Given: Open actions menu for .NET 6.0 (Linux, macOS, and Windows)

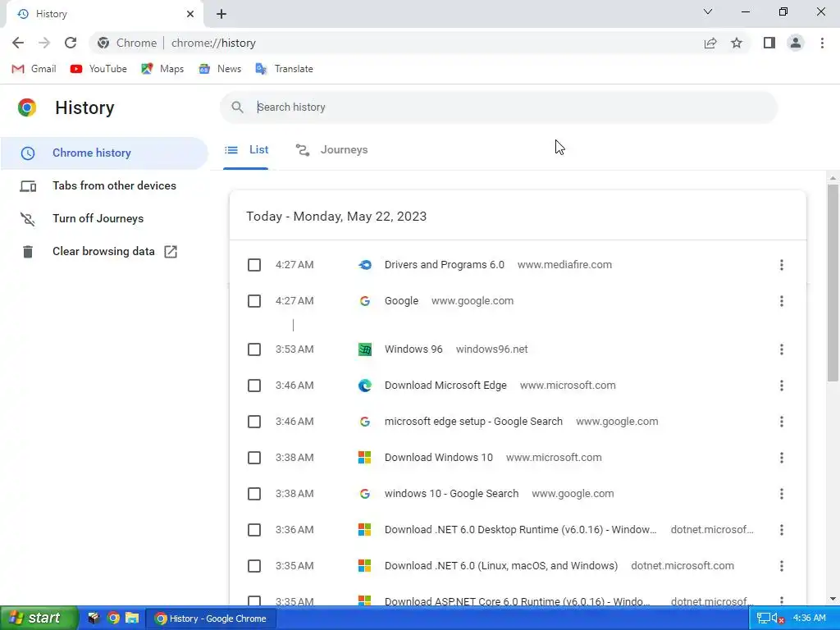Looking at the screenshot, I should click(782, 566).
